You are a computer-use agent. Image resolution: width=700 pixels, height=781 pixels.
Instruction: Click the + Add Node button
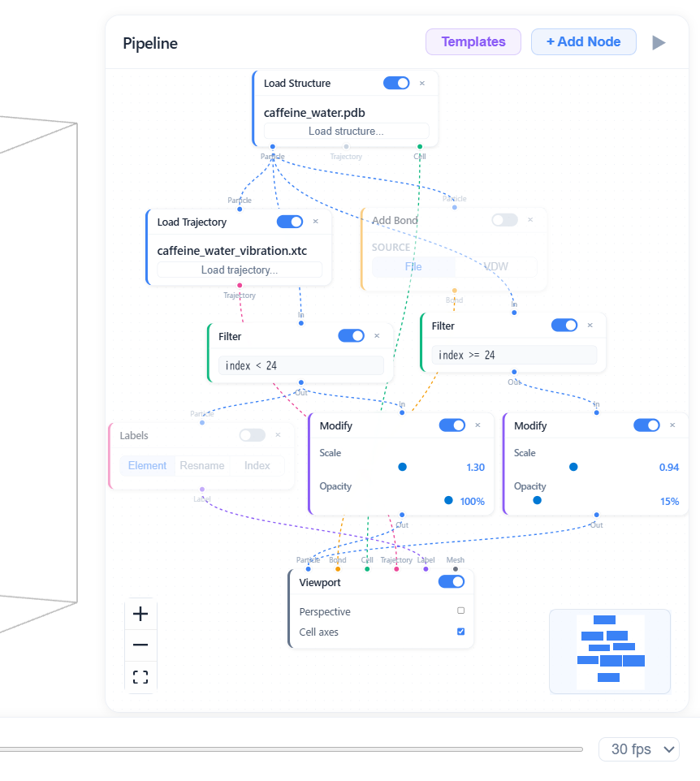pos(583,41)
